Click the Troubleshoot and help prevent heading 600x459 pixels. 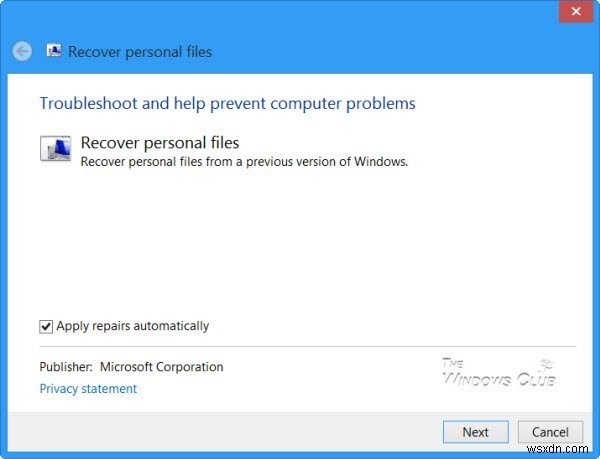click(227, 103)
